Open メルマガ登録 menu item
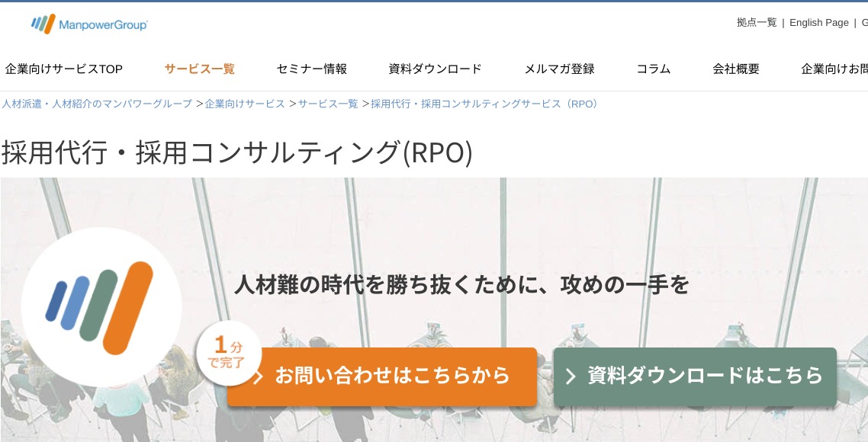Viewport: 868px width, 442px height. click(x=559, y=69)
